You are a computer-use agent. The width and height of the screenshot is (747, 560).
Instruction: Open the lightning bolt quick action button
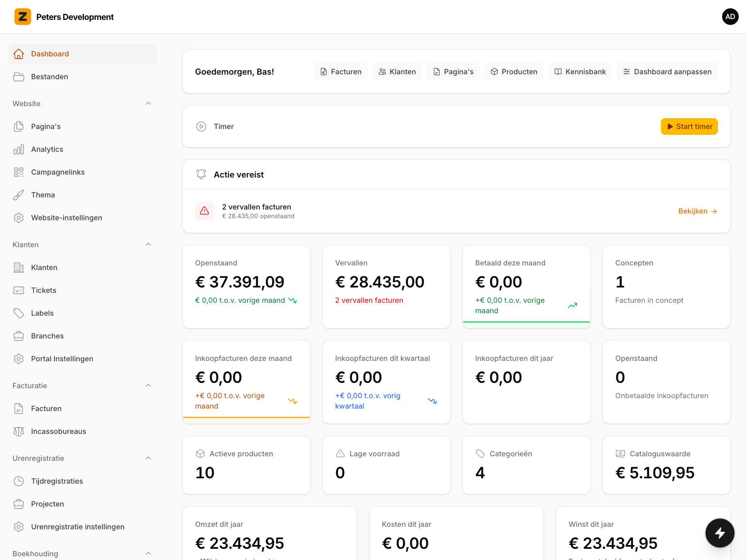[x=720, y=533]
